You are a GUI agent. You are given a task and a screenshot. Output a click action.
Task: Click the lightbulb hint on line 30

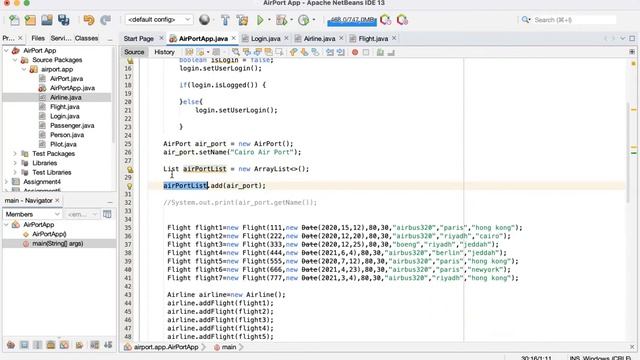tap(130, 186)
